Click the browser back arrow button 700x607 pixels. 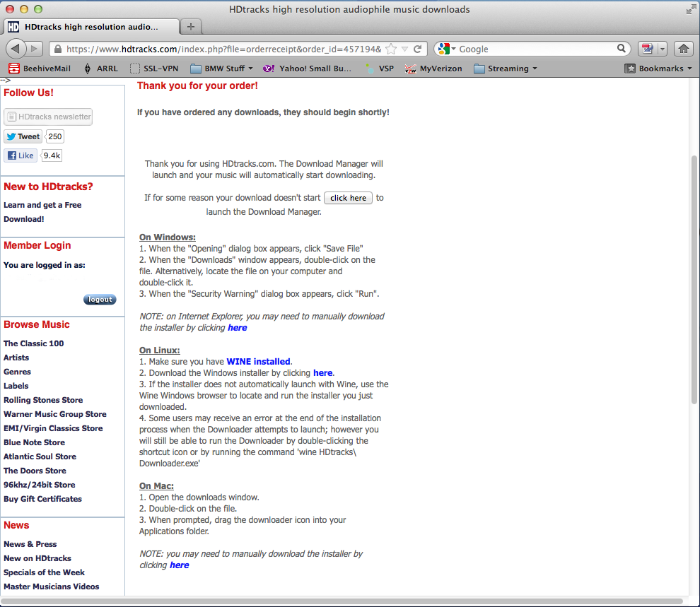point(16,49)
